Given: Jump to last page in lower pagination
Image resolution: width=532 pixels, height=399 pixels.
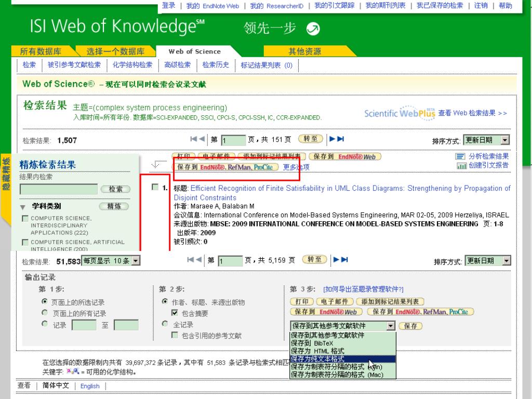Looking at the screenshot, I should click(344, 260).
